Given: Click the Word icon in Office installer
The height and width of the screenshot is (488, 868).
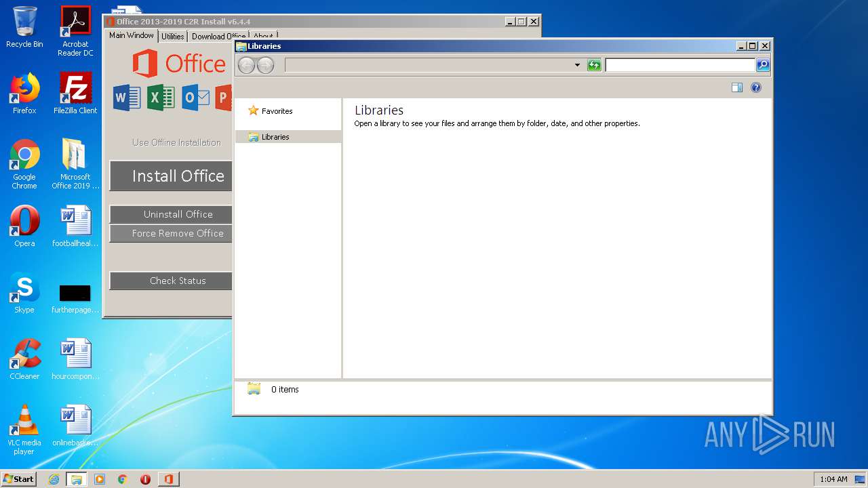Looking at the screenshot, I should [x=127, y=98].
